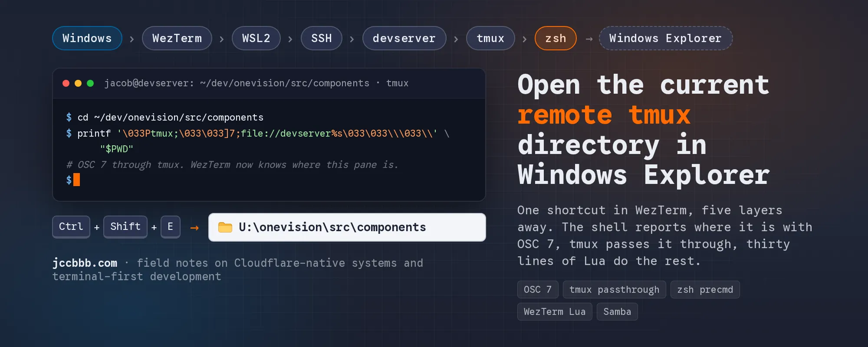Select the WezTerm pill in the chain
The width and height of the screenshot is (868, 347).
[x=177, y=38]
